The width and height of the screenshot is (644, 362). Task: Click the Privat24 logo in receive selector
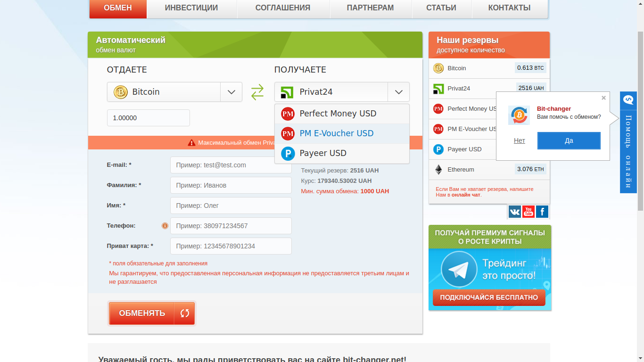287,92
